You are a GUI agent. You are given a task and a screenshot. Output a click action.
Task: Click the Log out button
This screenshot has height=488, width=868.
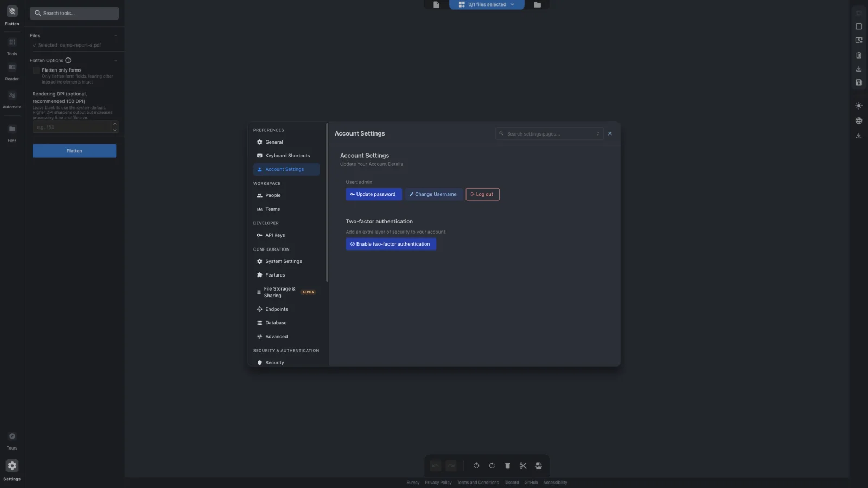[x=482, y=194]
